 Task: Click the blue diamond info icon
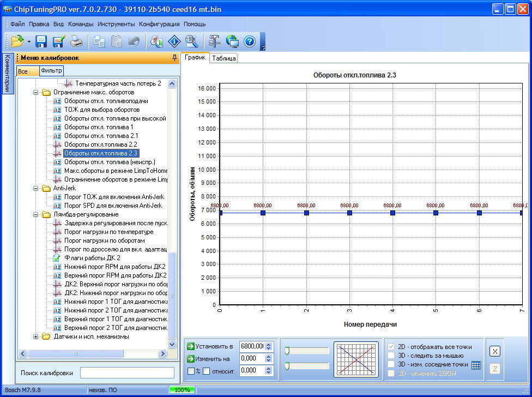(174, 41)
